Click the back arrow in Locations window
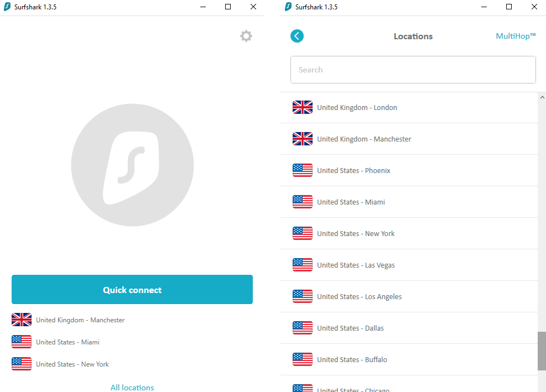 pos(297,36)
